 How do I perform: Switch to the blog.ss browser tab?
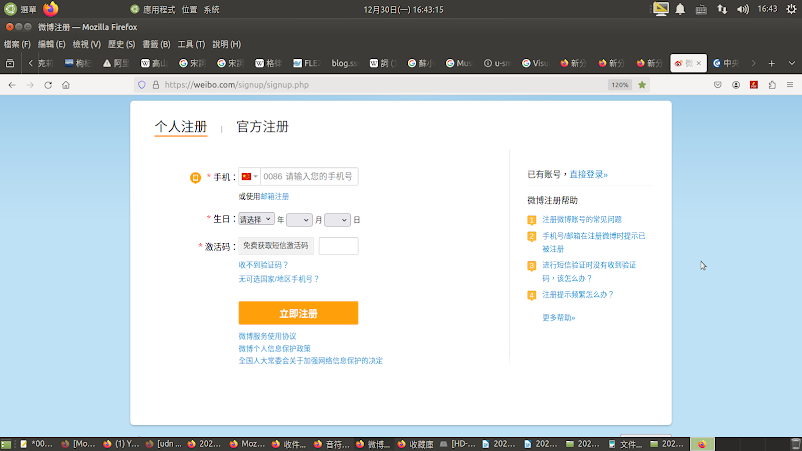click(x=345, y=63)
